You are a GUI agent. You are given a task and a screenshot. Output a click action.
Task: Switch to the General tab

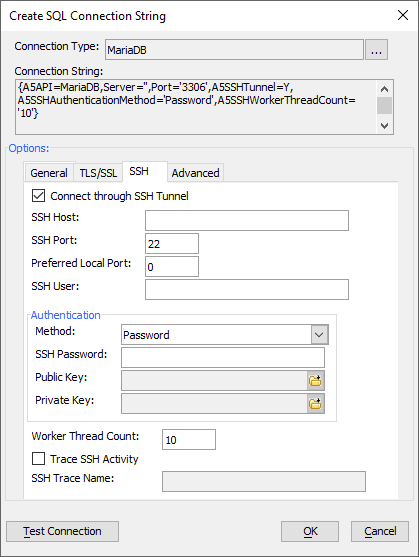49,173
